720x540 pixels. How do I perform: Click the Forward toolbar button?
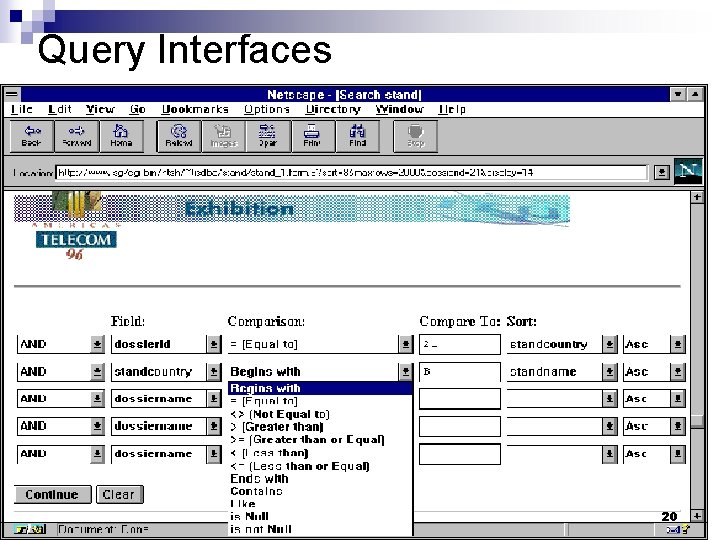tap(77, 136)
